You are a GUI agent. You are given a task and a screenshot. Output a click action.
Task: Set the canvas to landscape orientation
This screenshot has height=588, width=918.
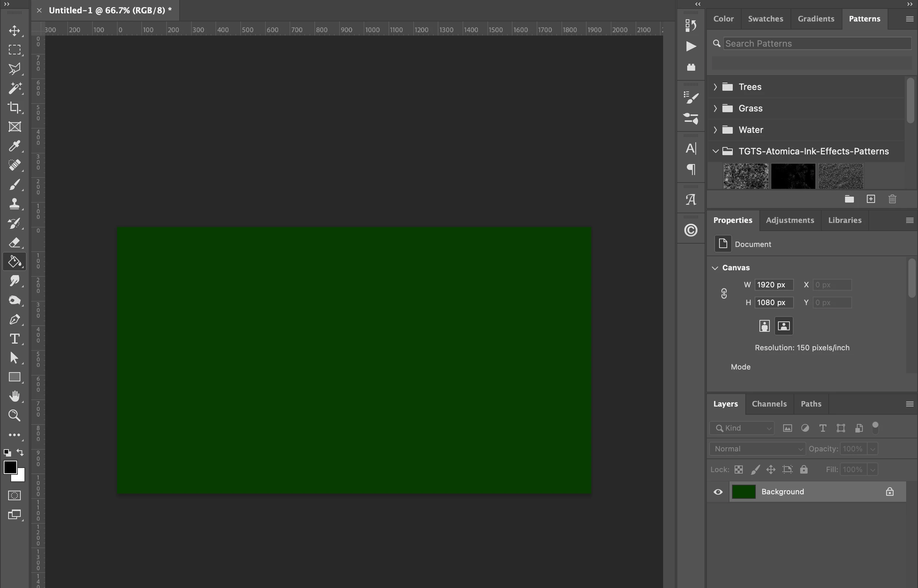[x=784, y=326]
